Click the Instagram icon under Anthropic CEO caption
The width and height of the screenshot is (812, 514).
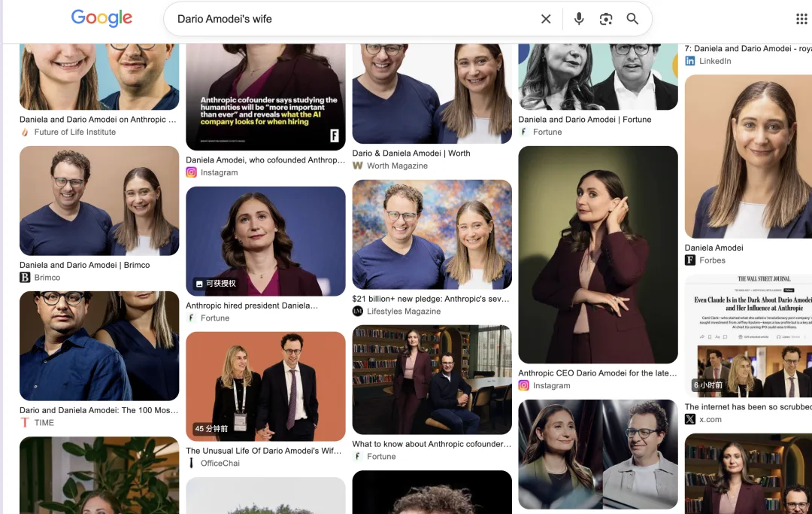(x=523, y=385)
